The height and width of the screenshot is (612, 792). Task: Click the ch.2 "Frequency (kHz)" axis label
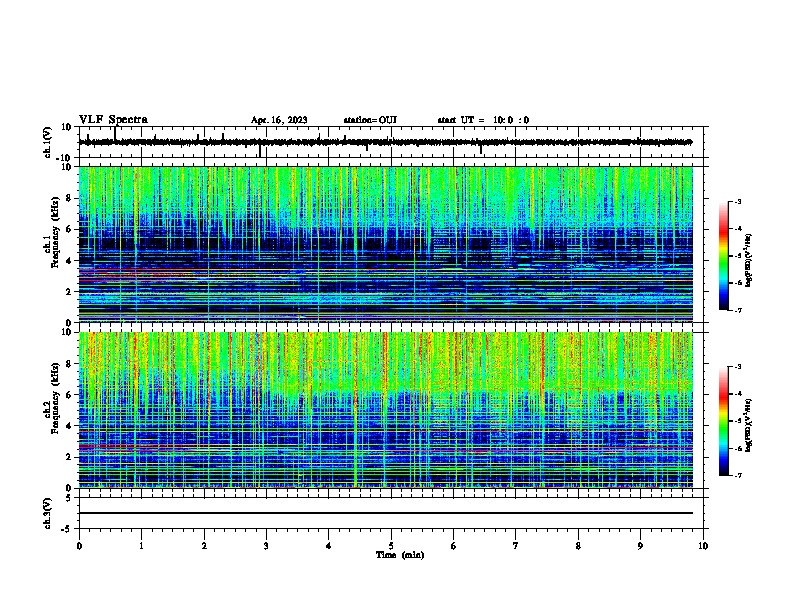coord(55,398)
